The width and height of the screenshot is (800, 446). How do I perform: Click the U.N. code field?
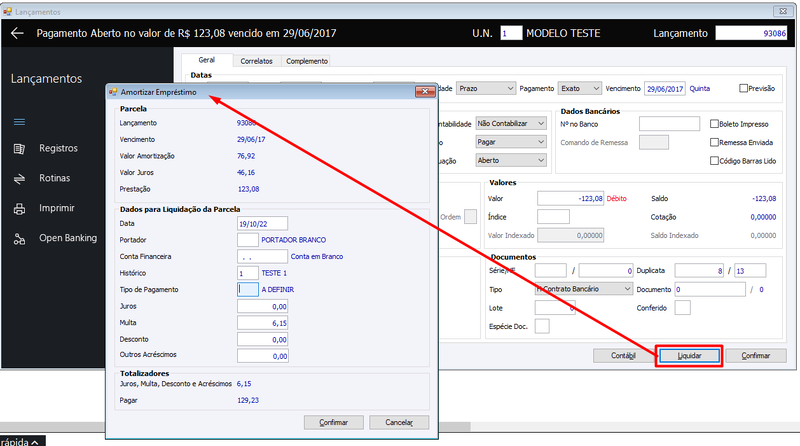click(511, 33)
